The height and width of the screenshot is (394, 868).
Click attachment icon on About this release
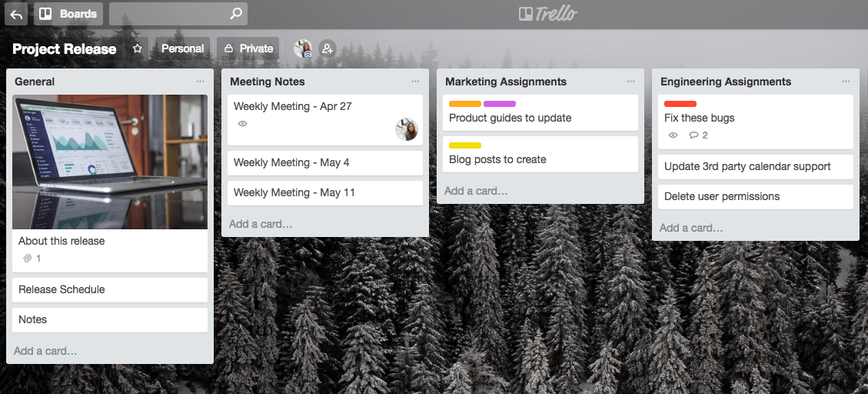(28, 259)
